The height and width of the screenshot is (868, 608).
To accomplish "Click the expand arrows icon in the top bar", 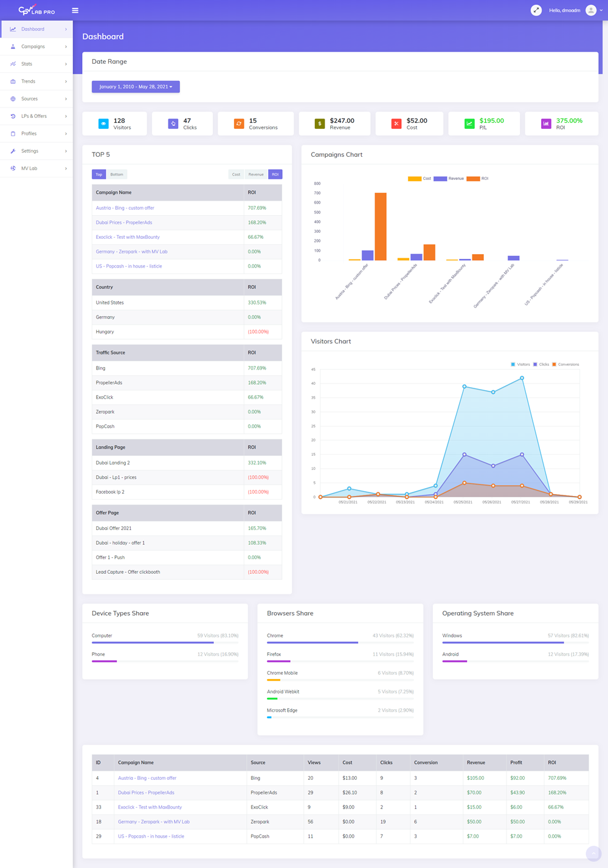I will 536,10.
